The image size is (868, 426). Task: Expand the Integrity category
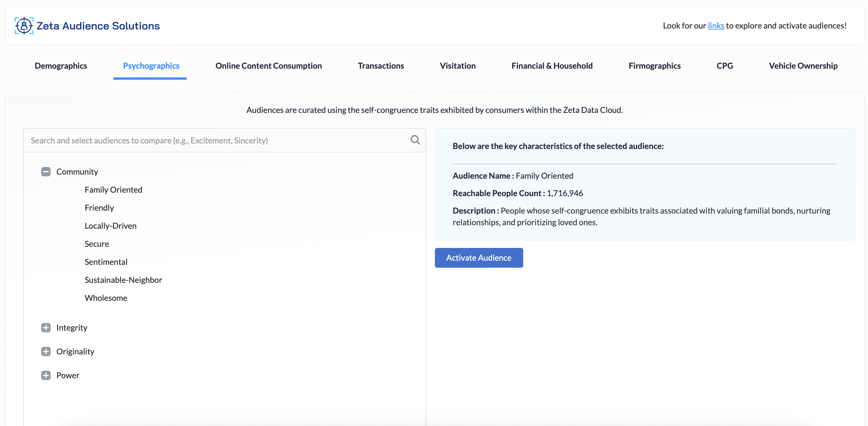point(46,328)
